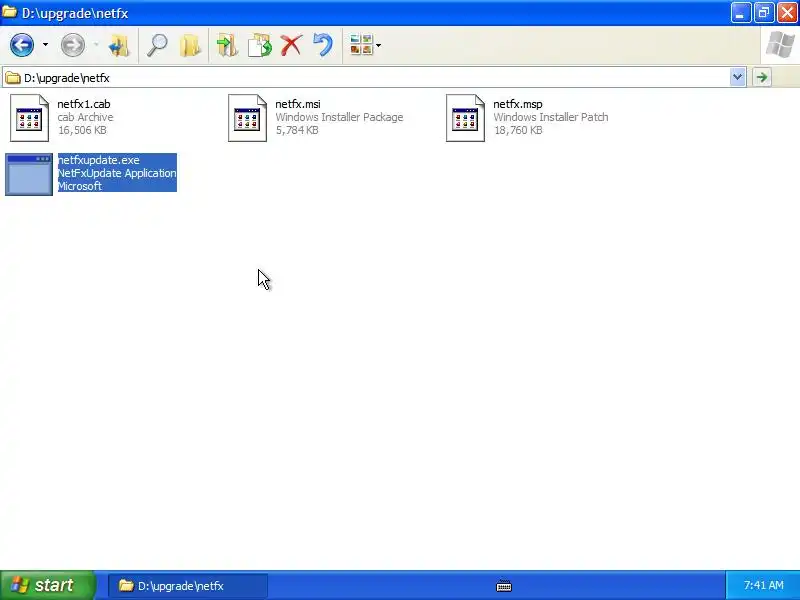The image size is (800, 600).
Task: Select the netfx.msp file icon
Action: coord(465,118)
